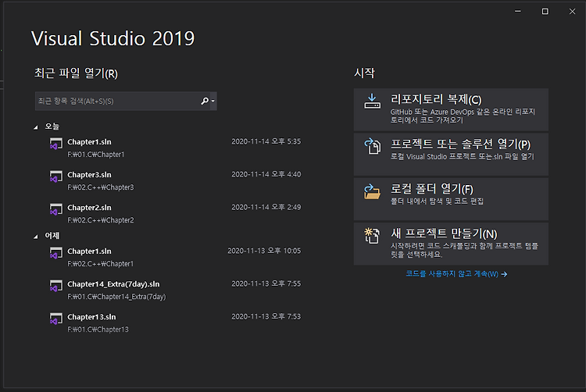Click path text F:₩02.C++₩Chapter2
Viewport: 586px width, 392px height.
[x=101, y=220]
